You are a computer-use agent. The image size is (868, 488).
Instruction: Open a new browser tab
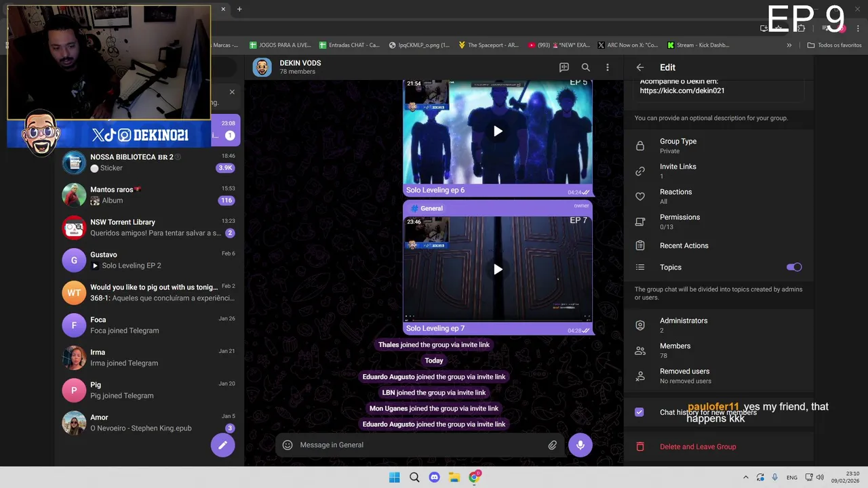click(239, 9)
